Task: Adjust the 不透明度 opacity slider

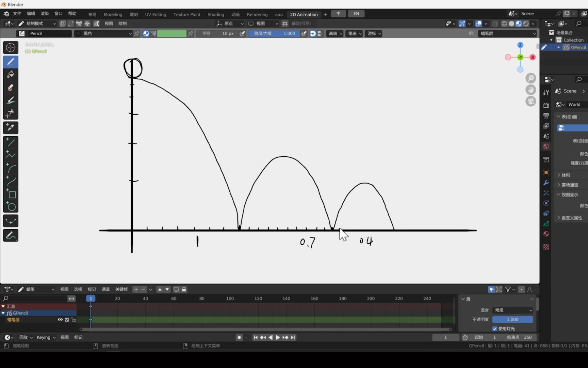Action: click(513, 319)
